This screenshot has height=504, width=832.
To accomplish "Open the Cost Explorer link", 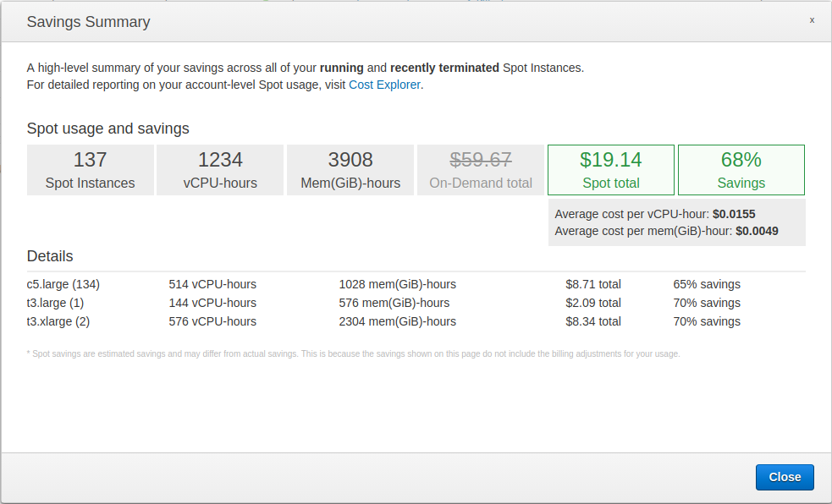I will tap(384, 85).
